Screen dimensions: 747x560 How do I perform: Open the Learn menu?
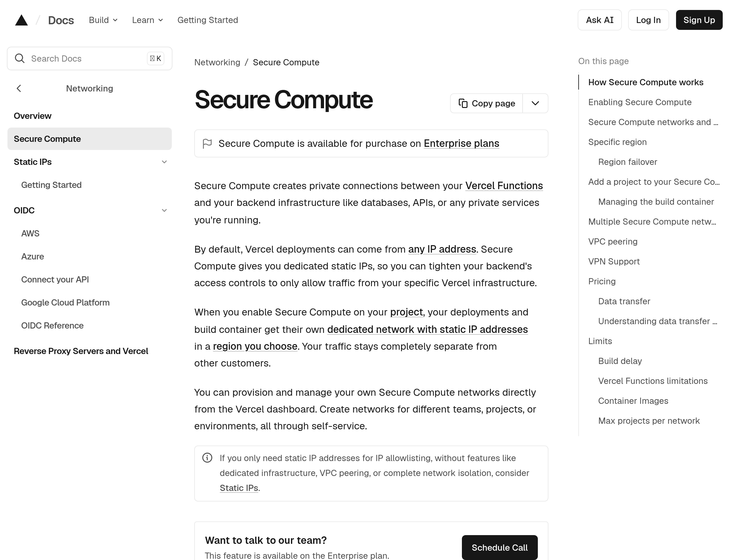pos(148,20)
